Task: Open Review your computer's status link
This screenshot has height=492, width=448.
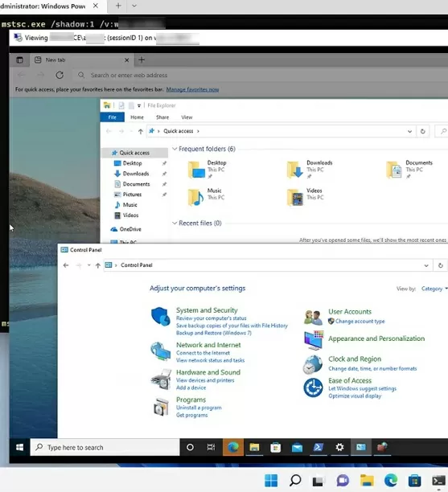Action: 211,318
